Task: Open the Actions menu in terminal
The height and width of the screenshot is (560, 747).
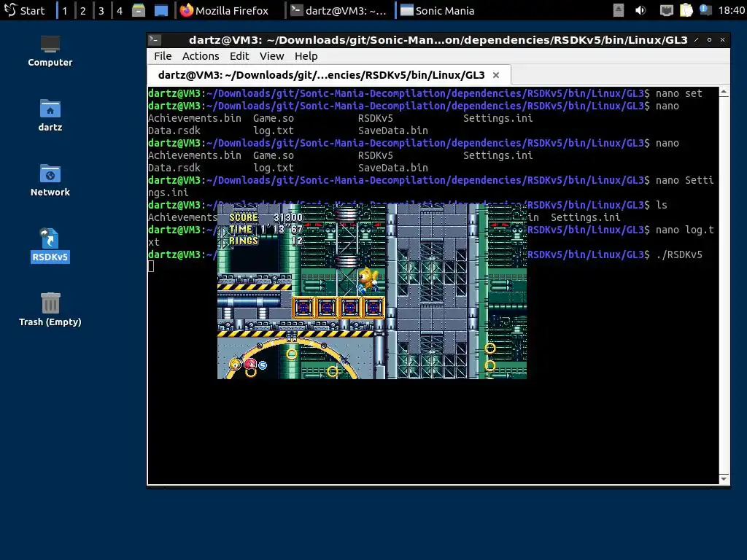Action: tap(201, 56)
